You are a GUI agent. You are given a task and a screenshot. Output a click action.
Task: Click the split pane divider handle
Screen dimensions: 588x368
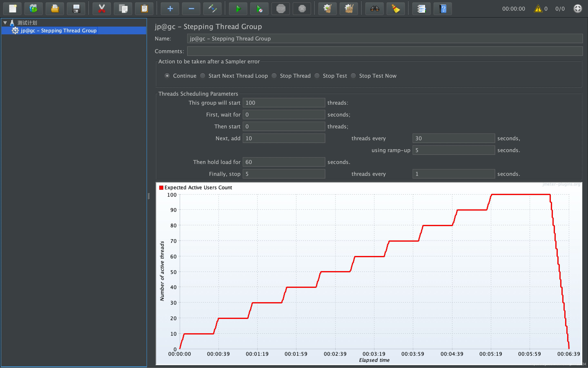148,196
